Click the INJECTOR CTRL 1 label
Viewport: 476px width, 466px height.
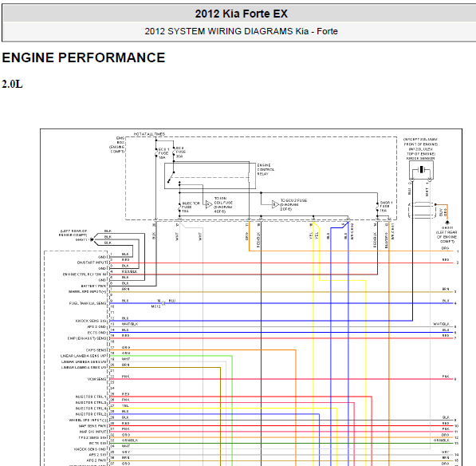pyautogui.click(x=91, y=397)
